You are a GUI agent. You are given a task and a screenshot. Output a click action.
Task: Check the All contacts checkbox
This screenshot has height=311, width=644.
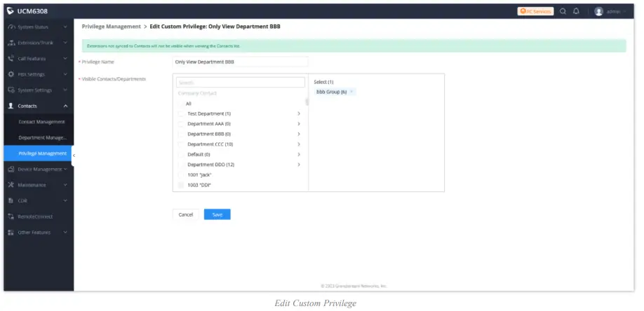click(x=181, y=104)
